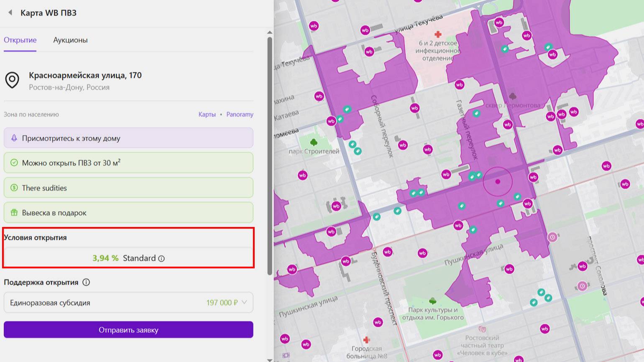The height and width of the screenshot is (362, 644).
Task: Click the selected location dot inside the circle
Action: pos(498,181)
